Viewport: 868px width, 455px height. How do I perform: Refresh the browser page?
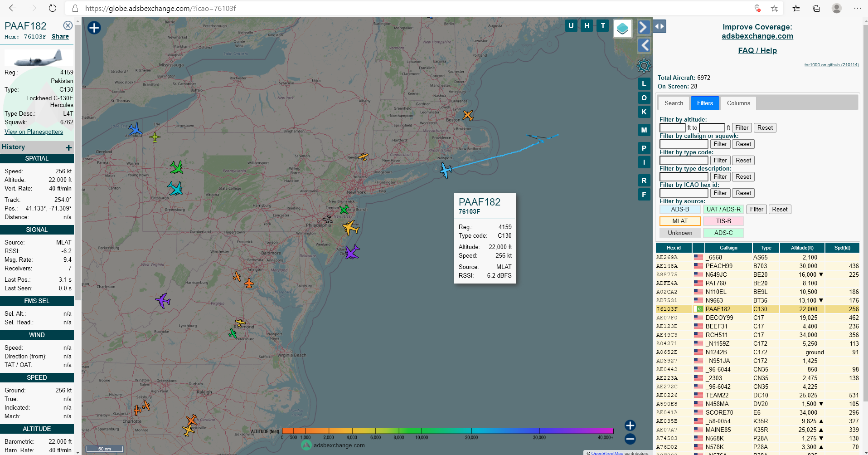pyautogui.click(x=53, y=8)
